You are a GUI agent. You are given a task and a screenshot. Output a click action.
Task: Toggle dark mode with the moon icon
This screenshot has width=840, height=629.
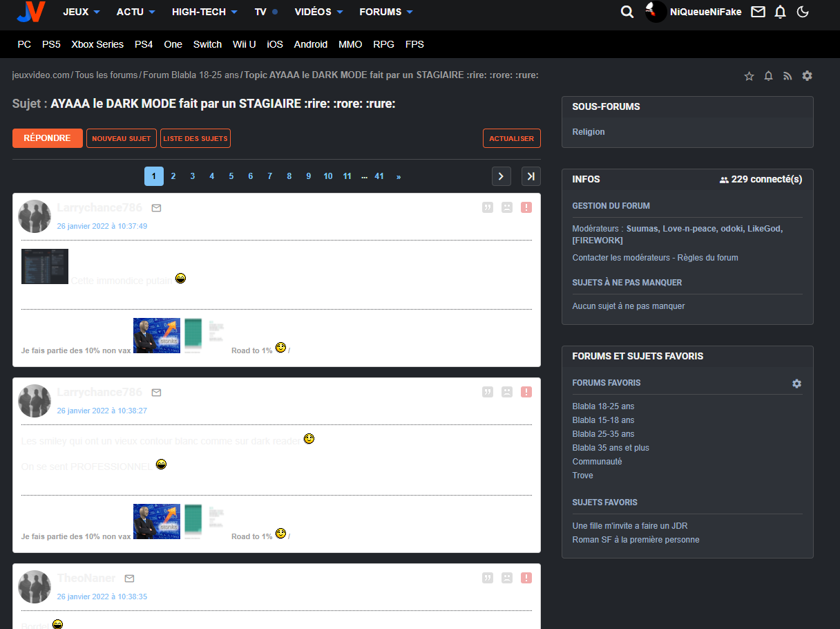point(803,12)
